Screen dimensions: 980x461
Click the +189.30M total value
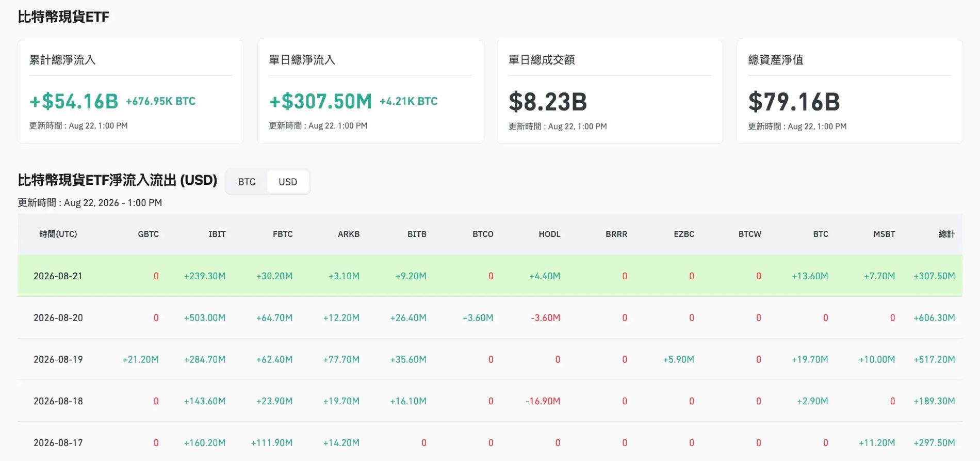[x=934, y=401]
